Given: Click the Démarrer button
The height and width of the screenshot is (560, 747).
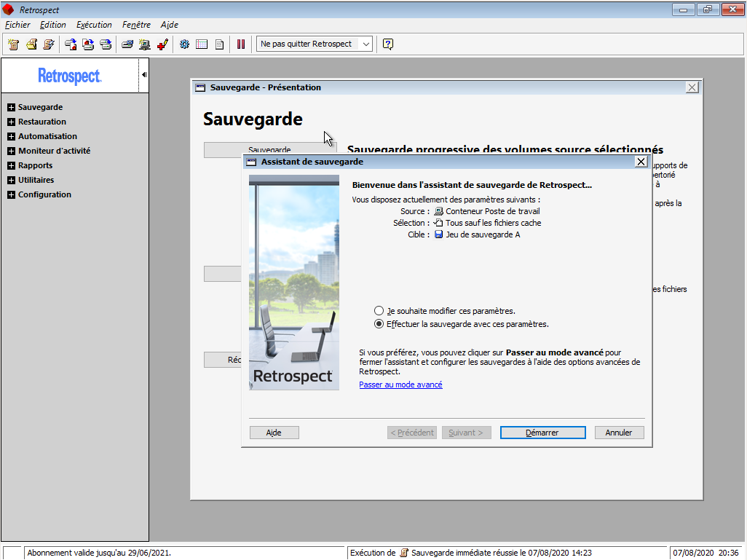Looking at the screenshot, I should click(542, 433).
